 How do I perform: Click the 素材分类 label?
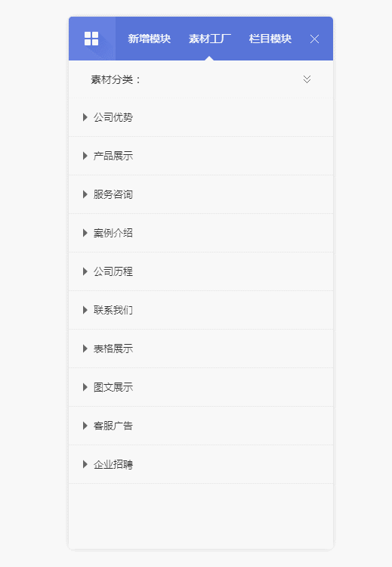click(116, 79)
